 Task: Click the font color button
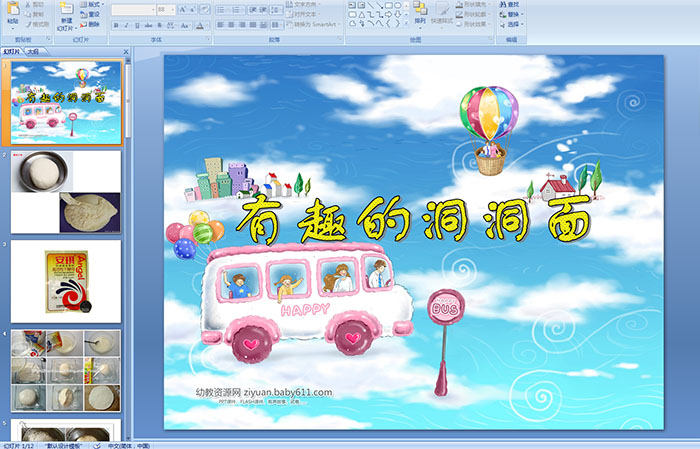pyautogui.click(x=201, y=25)
